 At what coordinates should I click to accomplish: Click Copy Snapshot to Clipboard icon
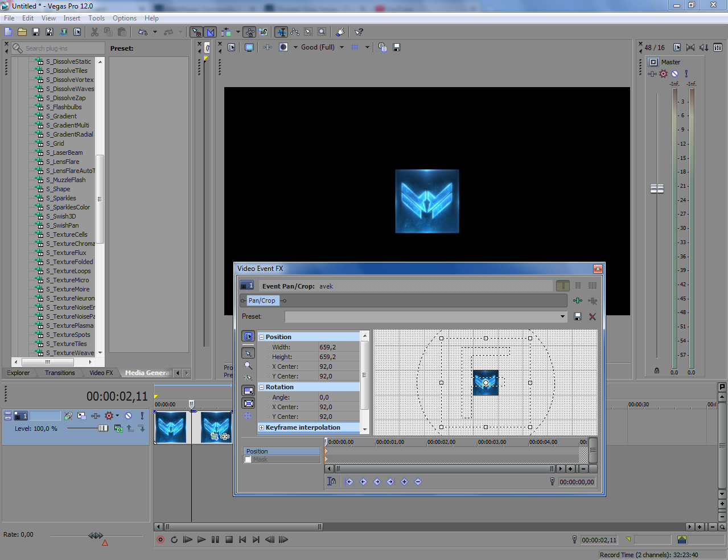[382, 47]
